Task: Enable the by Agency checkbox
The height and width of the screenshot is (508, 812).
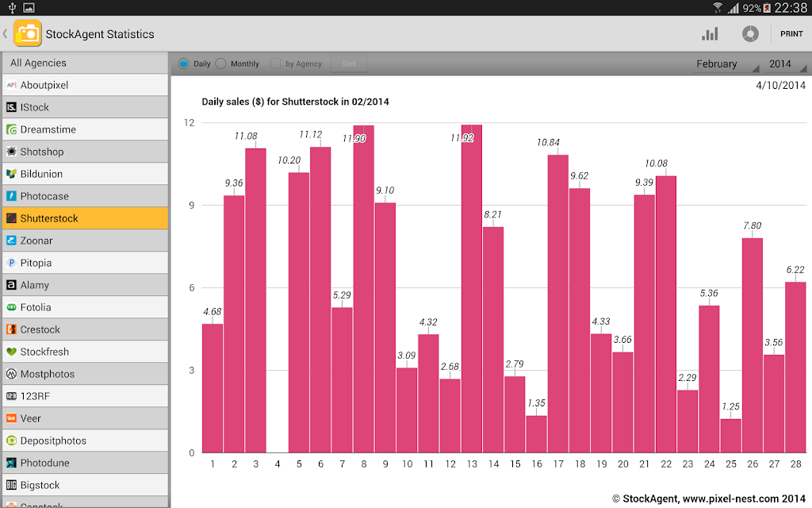Action: [275, 63]
